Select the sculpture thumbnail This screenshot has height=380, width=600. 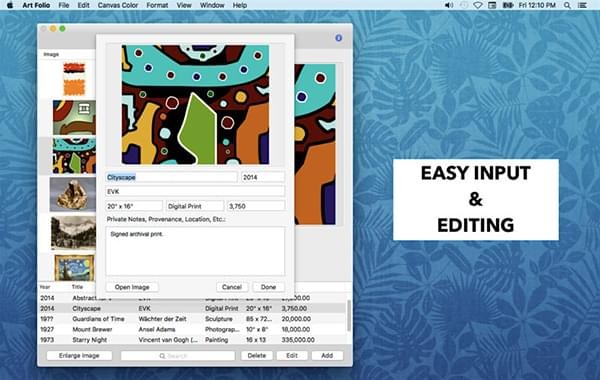(73, 194)
